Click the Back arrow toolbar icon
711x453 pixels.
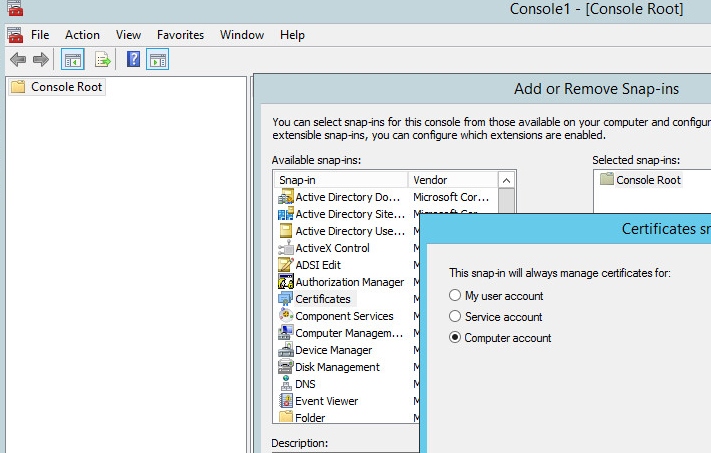[18, 59]
